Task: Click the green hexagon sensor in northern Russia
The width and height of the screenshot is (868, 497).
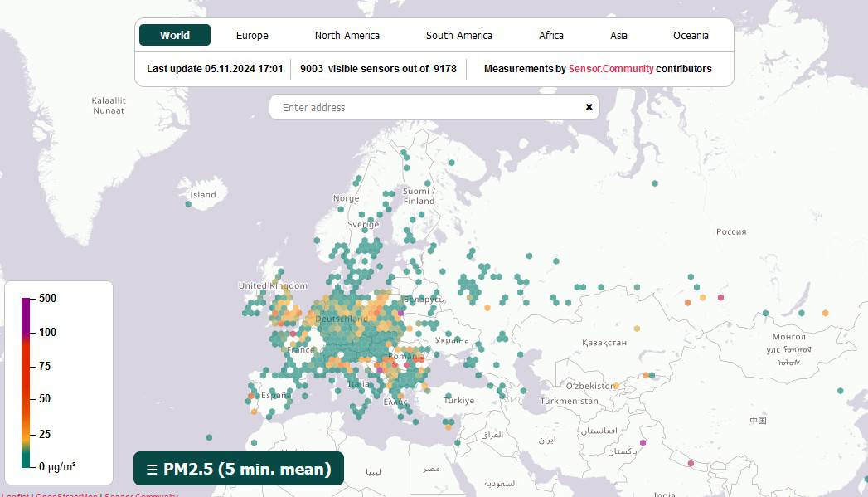Action: (655, 183)
